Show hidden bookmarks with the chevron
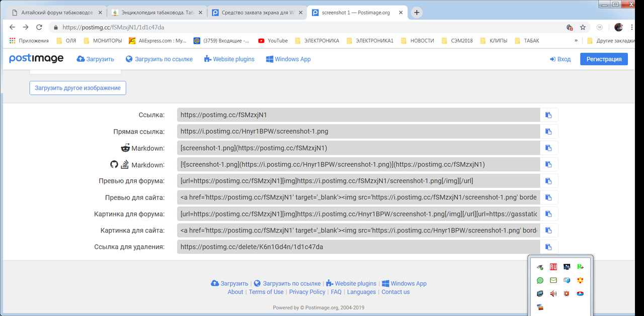The width and height of the screenshot is (644, 316). (x=576, y=41)
